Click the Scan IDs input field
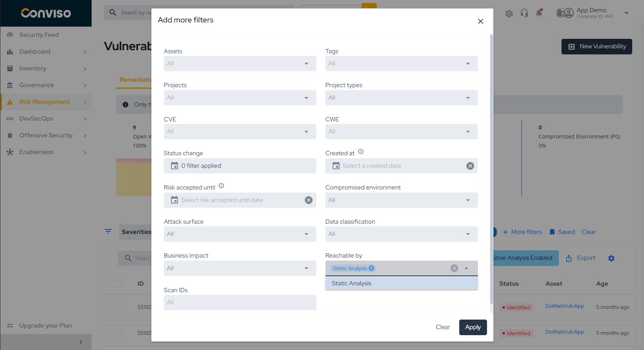Image resolution: width=644 pixels, height=350 pixels. 240,302
